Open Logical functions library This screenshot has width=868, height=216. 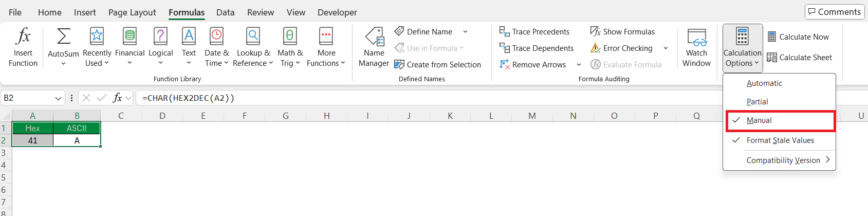click(x=160, y=47)
